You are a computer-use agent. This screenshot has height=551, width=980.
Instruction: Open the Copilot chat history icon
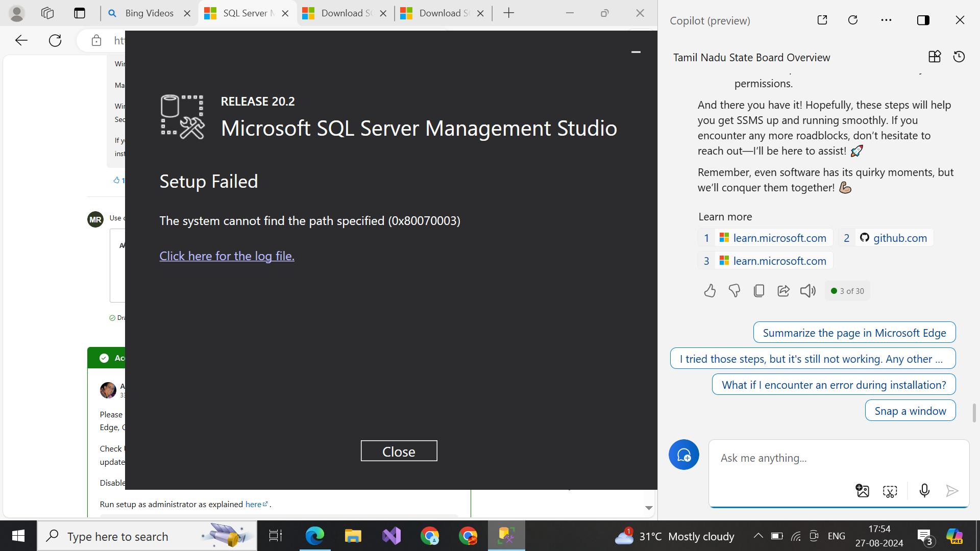coord(959,57)
